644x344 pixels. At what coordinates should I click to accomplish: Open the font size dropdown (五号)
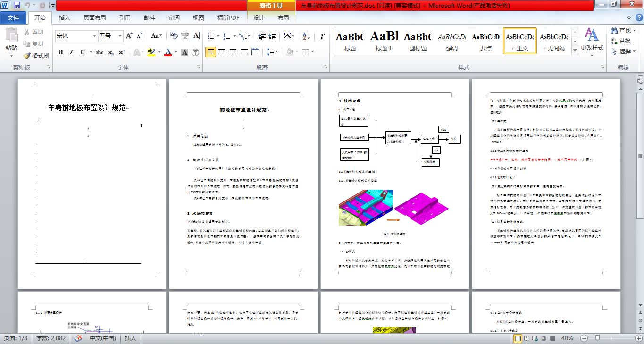point(120,36)
